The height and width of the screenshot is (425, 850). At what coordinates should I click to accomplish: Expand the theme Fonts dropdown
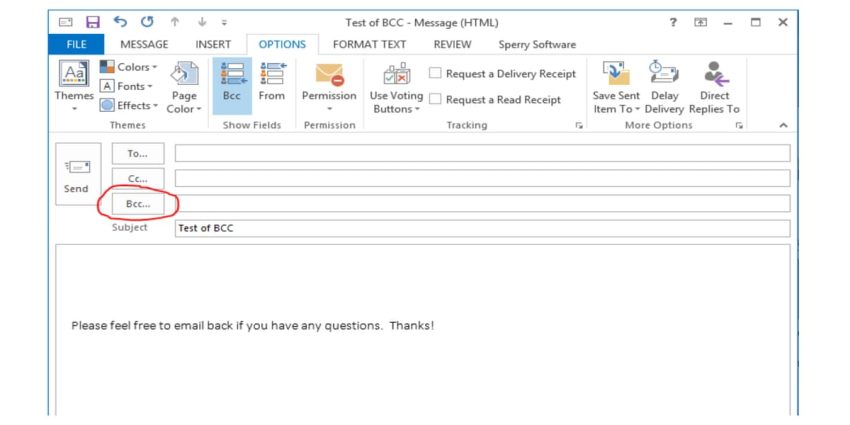click(x=127, y=86)
